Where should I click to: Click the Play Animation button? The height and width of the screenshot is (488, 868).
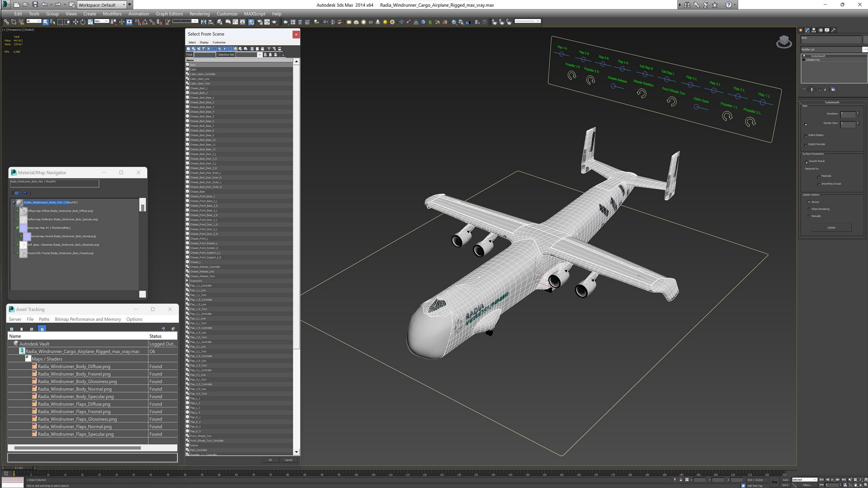pyautogui.click(x=833, y=480)
